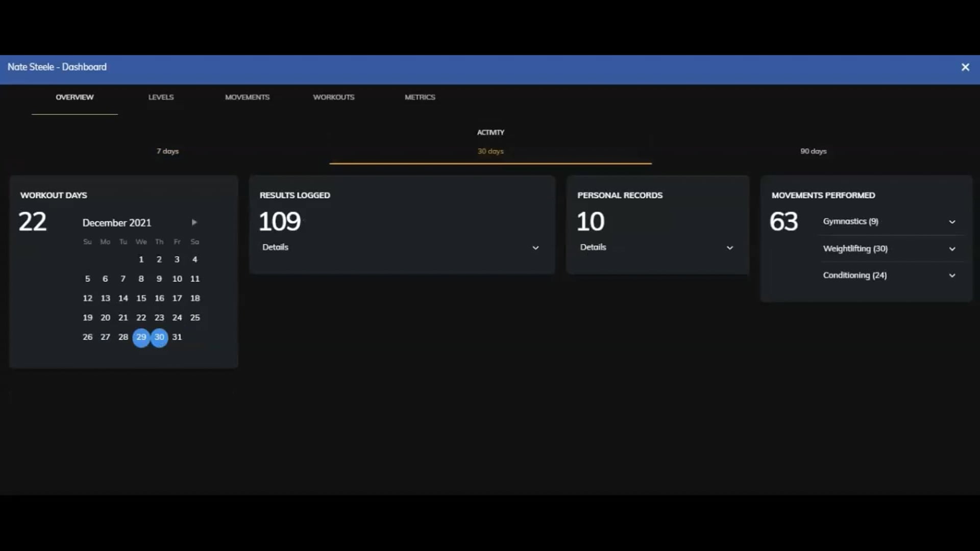Open the Levels tab
This screenshot has height=551, width=980.
(x=161, y=97)
